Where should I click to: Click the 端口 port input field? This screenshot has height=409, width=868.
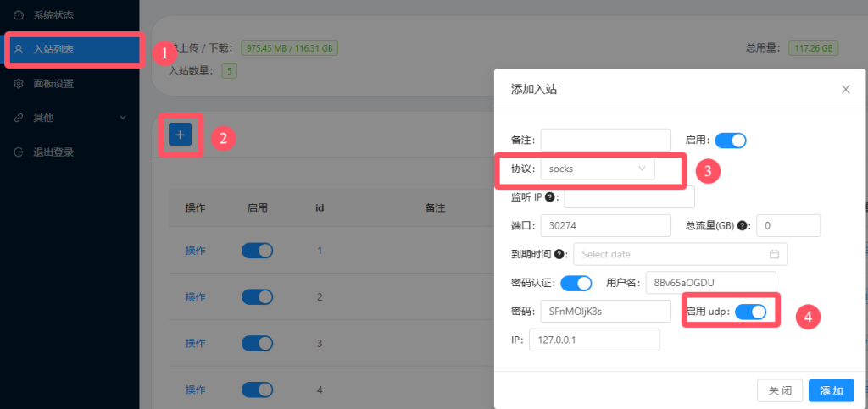(x=605, y=226)
